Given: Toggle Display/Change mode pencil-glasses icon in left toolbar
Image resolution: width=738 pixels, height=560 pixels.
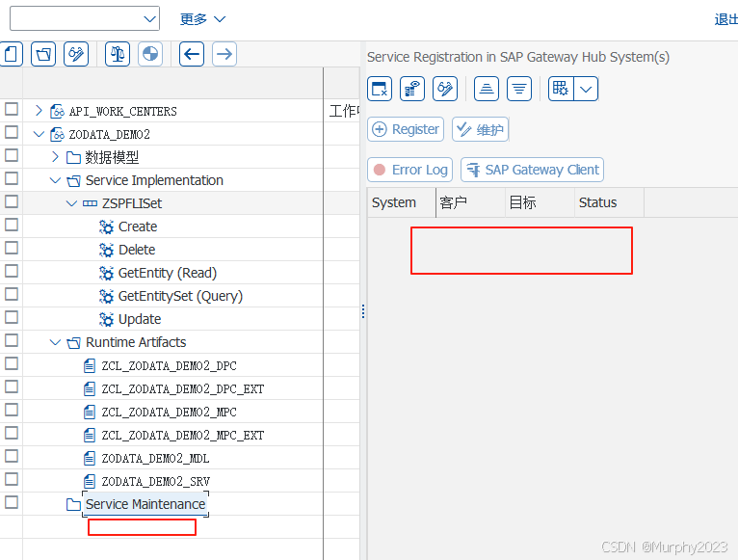Looking at the screenshot, I should [76, 54].
